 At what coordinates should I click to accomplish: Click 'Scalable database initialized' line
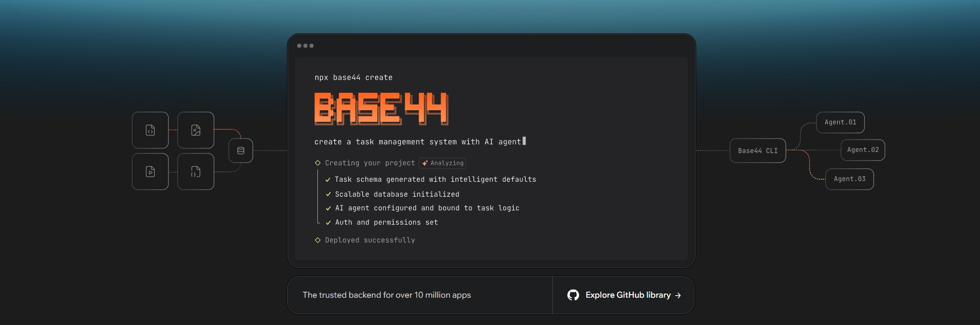click(x=397, y=194)
